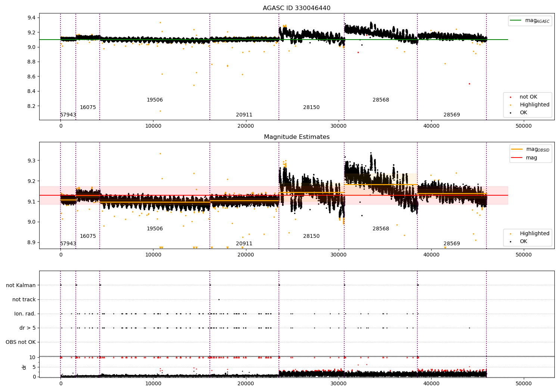Click the 9.1 y-axis tick label
The image size is (560, 392).
32,202
